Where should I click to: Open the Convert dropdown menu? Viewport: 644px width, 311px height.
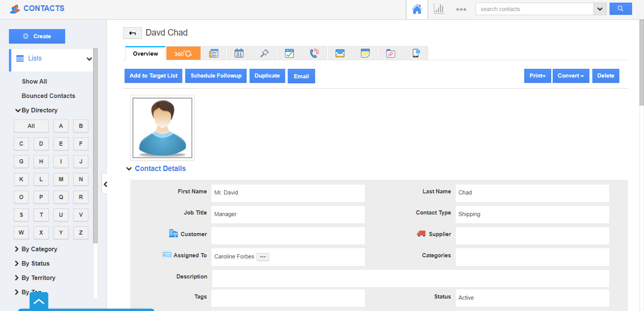click(x=571, y=76)
